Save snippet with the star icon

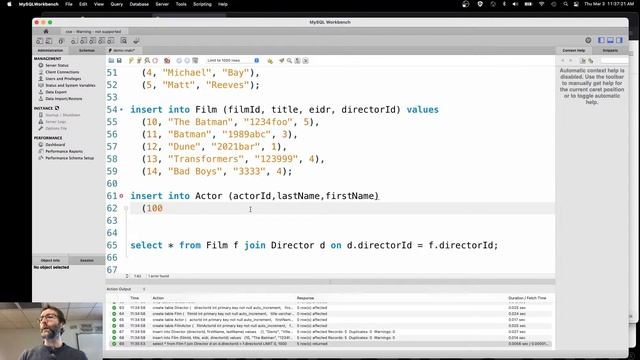coord(270,60)
